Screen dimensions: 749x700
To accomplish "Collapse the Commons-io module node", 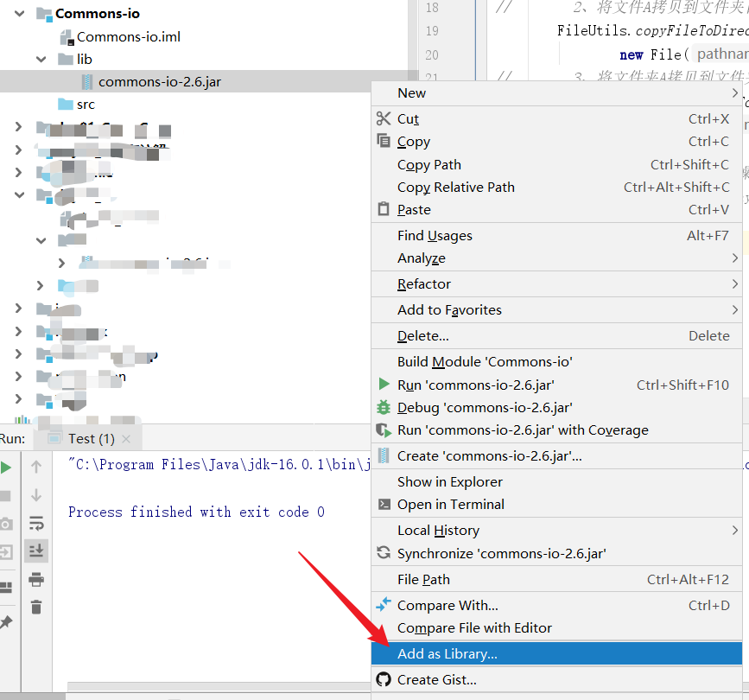I will pyautogui.click(x=20, y=13).
